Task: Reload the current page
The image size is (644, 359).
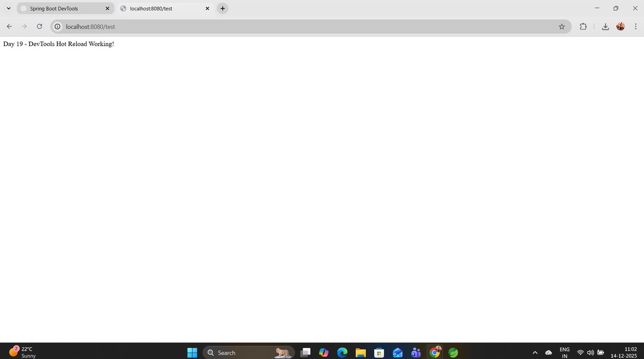Action: pos(39,26)
